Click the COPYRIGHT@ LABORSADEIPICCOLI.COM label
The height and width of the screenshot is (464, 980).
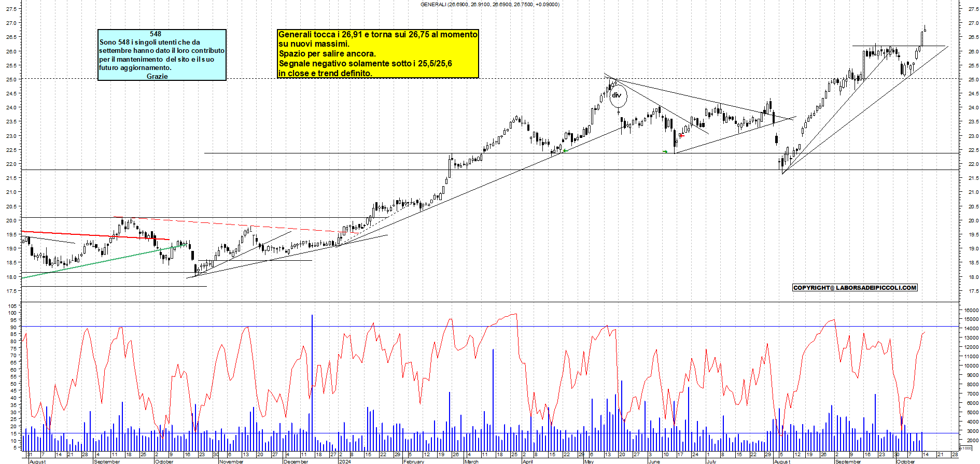pos(855,288)
